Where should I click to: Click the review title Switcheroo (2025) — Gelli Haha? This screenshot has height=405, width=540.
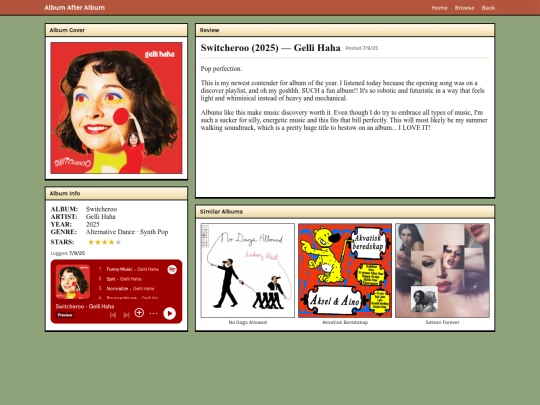(270, 48)
